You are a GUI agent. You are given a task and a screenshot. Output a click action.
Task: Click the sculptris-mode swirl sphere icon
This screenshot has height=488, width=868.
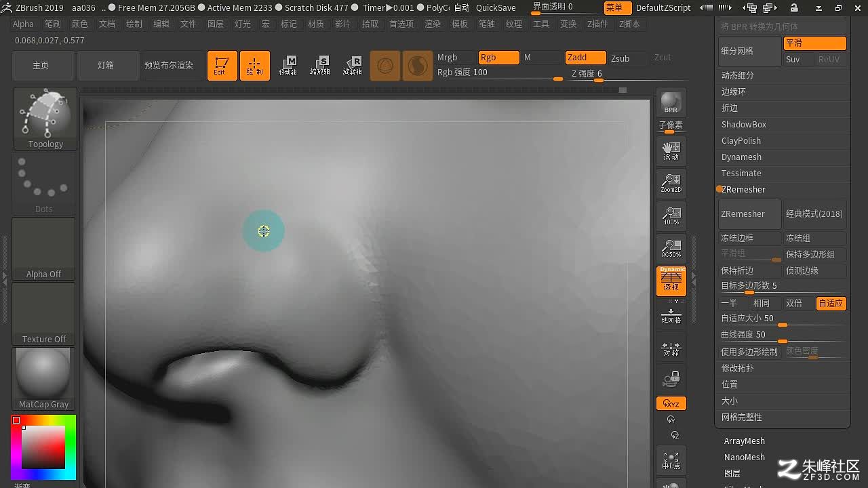click(418, 66)
